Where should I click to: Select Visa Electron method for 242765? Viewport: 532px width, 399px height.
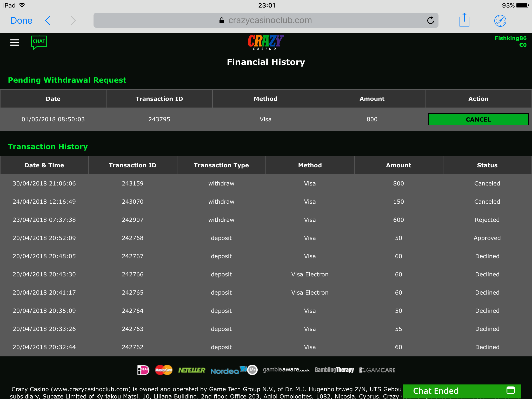click(310, 292)
